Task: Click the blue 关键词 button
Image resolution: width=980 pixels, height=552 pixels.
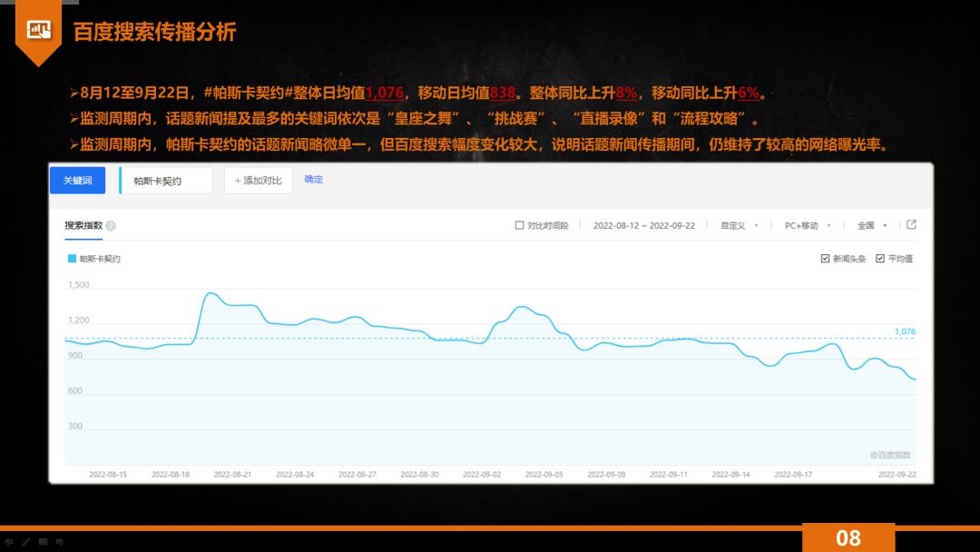Action: 77,180
